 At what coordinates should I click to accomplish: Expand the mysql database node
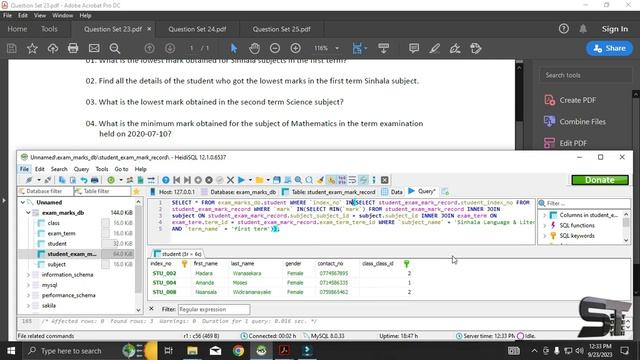(28, 285)
